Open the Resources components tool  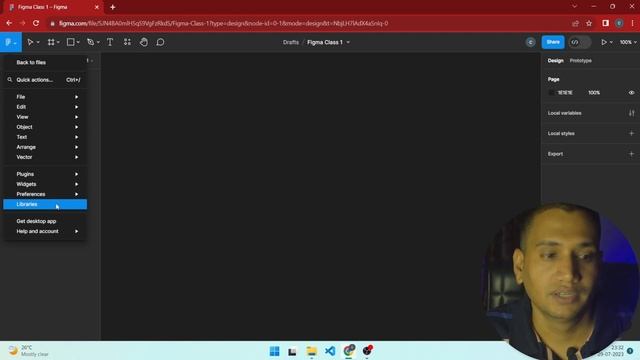point(127,42)
